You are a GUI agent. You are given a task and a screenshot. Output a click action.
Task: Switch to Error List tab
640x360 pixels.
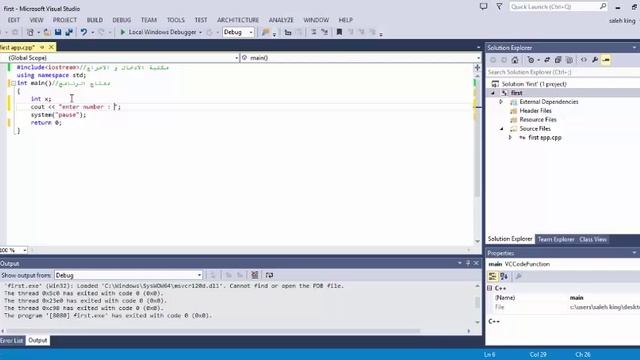(12, 340)
